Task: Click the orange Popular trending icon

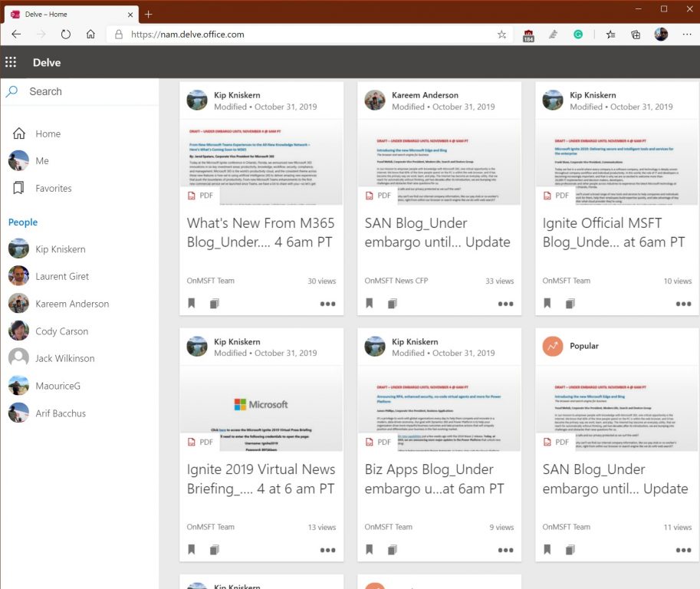Action: point(553,346)
